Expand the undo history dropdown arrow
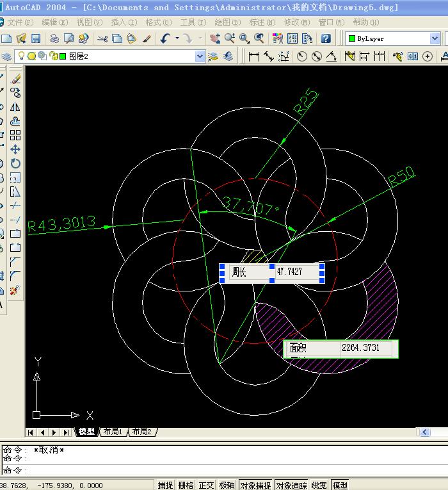The width and height of the screenshot is (448, 490). click(177, 38)
